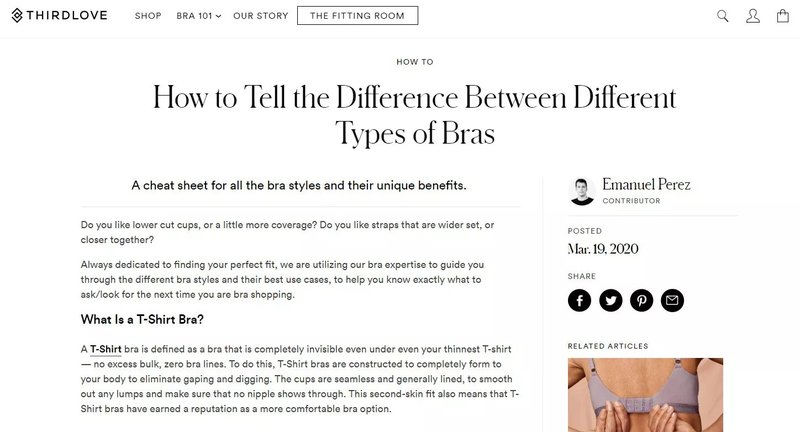Screen dimensions: 800x432
Task: Share article on Facebook
Action: [x=580, y=300]
